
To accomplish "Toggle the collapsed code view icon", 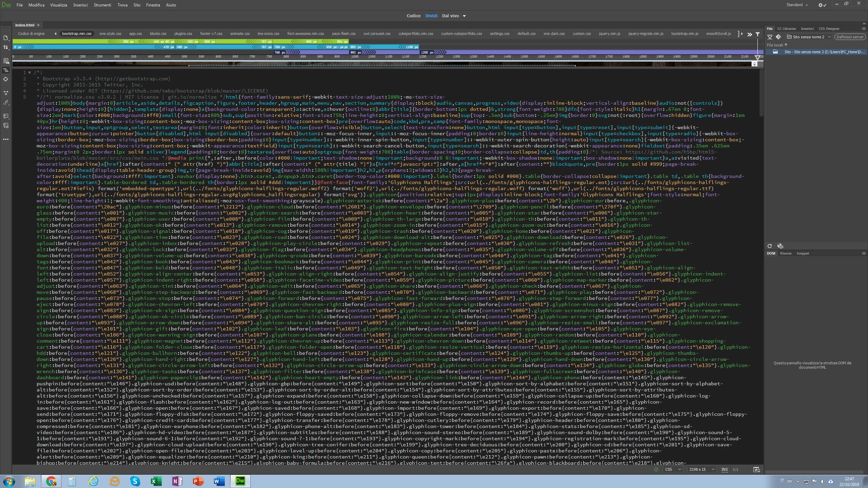I will click(x=6, y=70).
